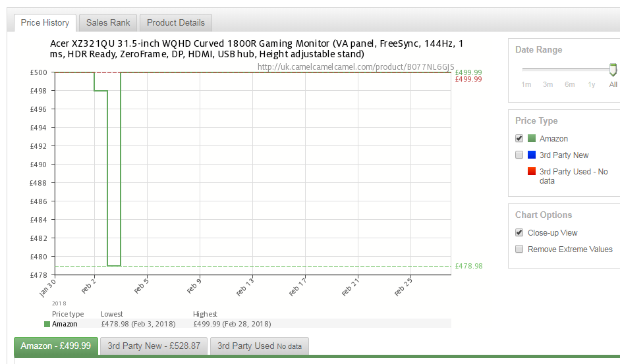Click the Lowest £478.98 (Feb 3, 2018) value
Image resolution: width=620 pixels, height=364 pixels.
coord(138,324)
